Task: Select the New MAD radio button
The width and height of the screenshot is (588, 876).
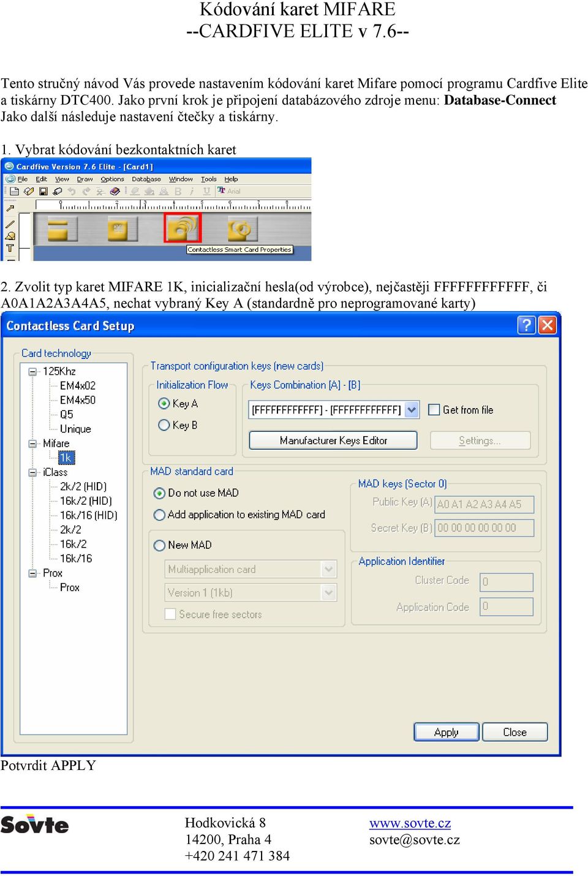Action: (159, 545)
